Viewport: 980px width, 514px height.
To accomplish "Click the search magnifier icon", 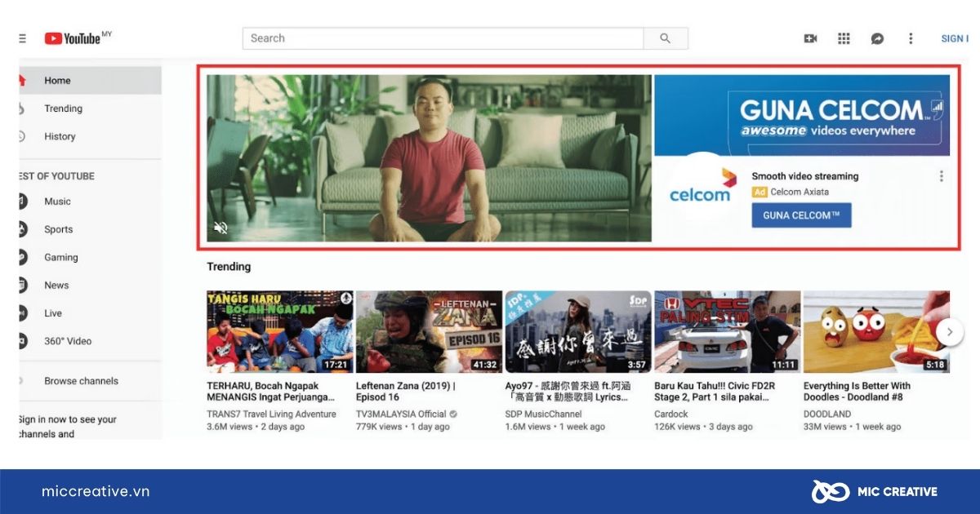I will (x=666, y=38).
